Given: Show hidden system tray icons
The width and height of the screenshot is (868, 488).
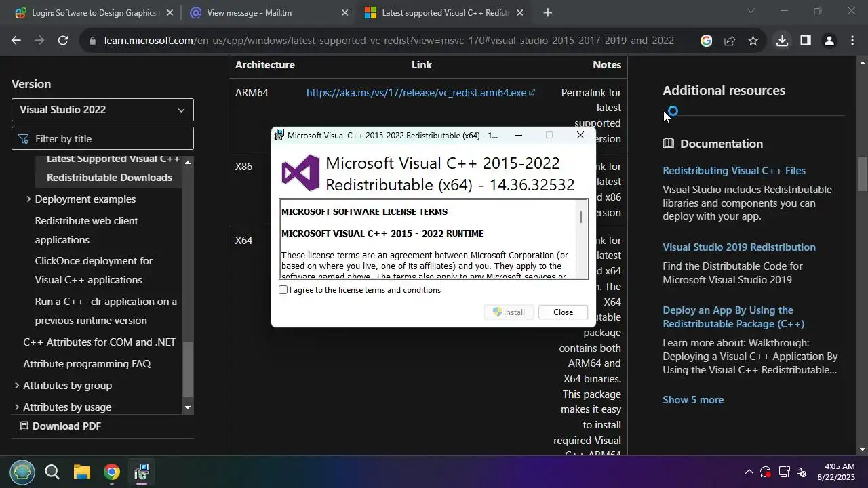Looking at the screenshot, I should [x=749, y=472].
